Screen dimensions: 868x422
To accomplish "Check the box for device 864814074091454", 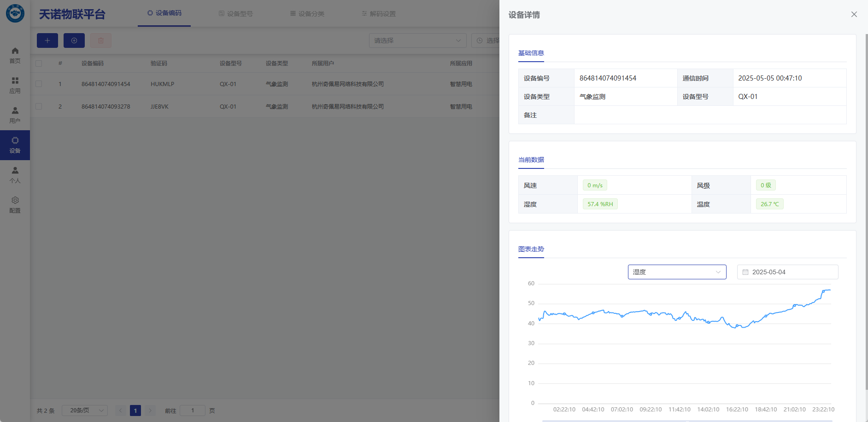I will [x=39, y=84].
